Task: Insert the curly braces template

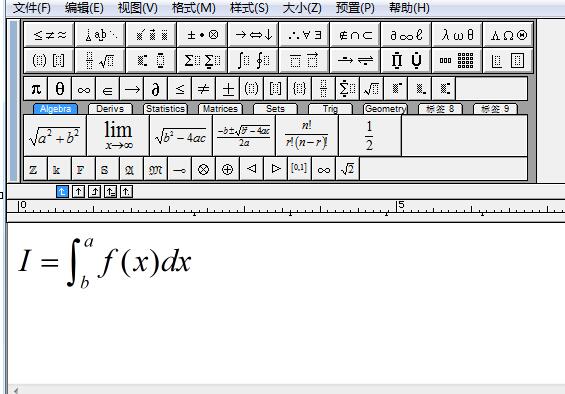Action: (x=299, y=88)
